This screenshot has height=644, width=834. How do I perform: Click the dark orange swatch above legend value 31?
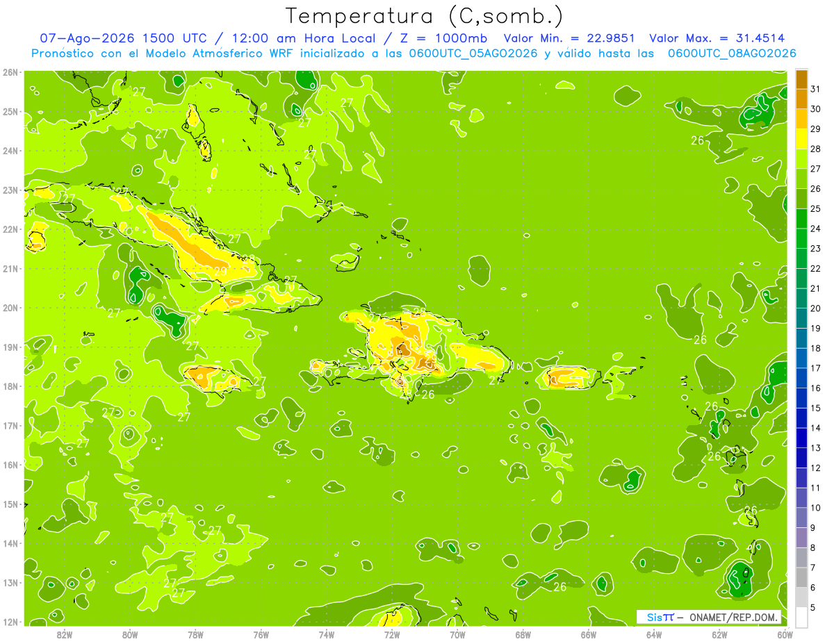(801, 79)
